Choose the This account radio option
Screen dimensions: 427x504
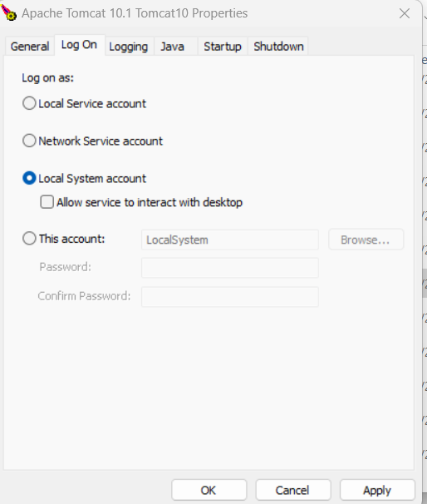pos(29,239)
